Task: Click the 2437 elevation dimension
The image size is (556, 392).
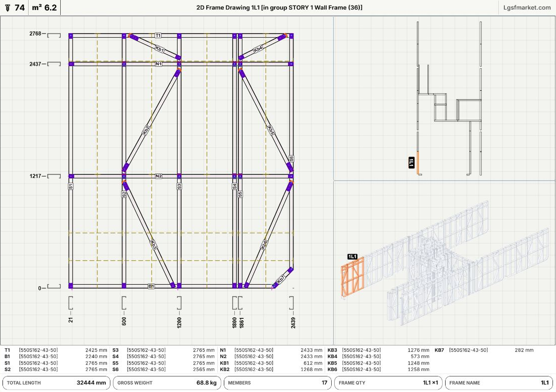Action: [35, 64]
